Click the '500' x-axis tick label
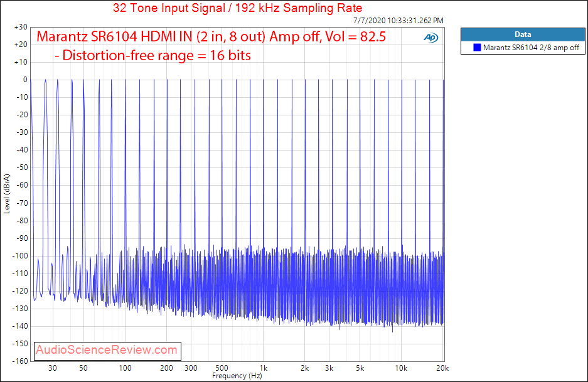The width and height of the screenshot is (588, 382). pos(222,368)
